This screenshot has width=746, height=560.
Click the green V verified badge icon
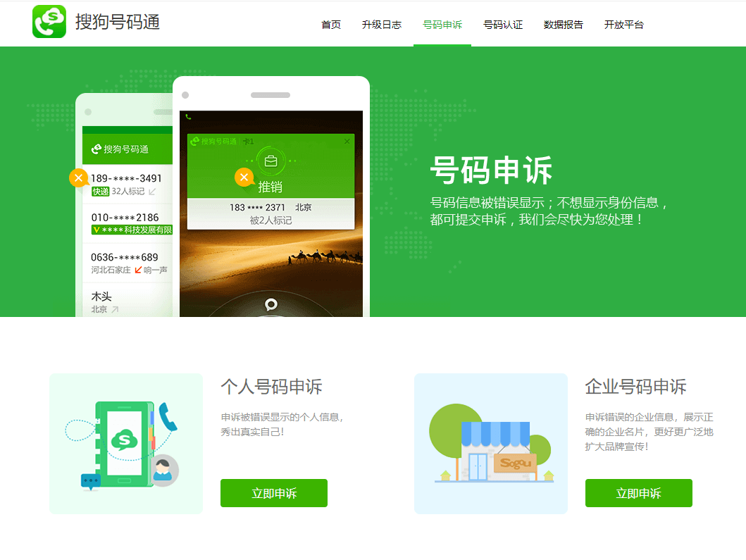coord(97,230)
